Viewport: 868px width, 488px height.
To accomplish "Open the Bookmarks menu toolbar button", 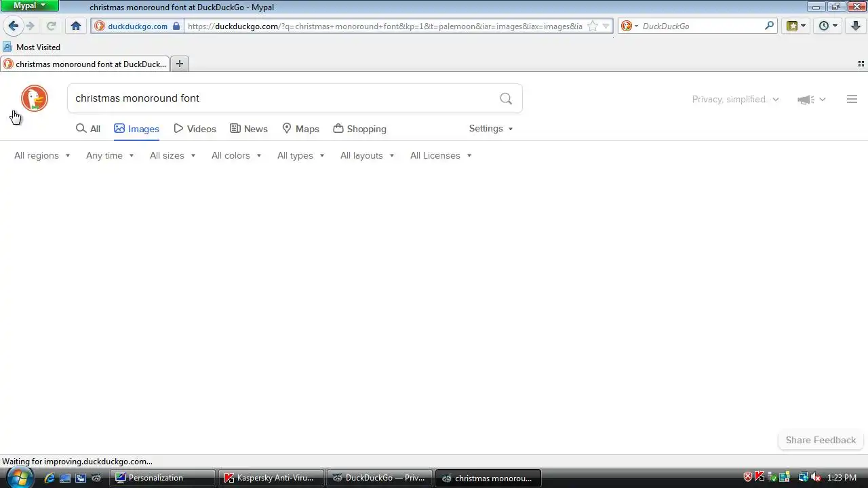I will [x=795, y=26].
